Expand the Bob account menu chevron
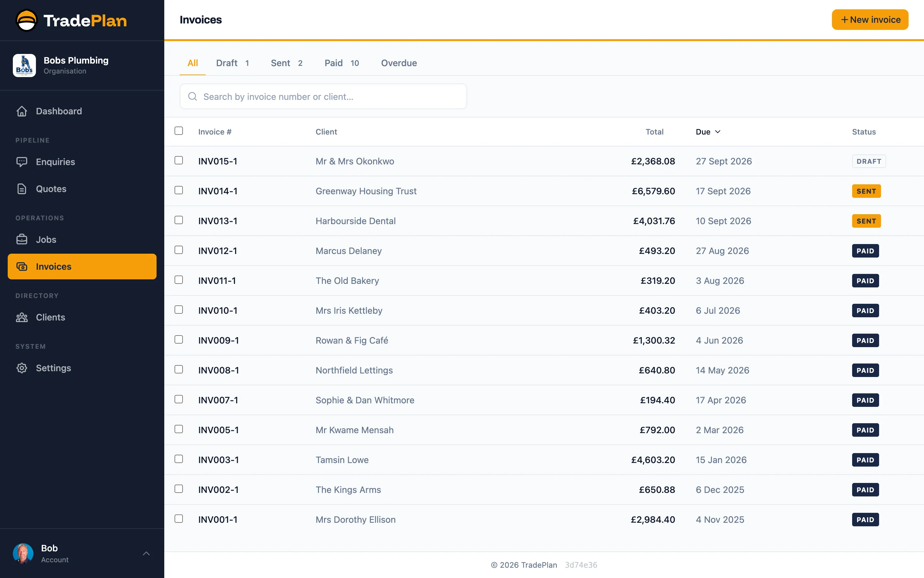924x578 pixels. coord(146,554)
